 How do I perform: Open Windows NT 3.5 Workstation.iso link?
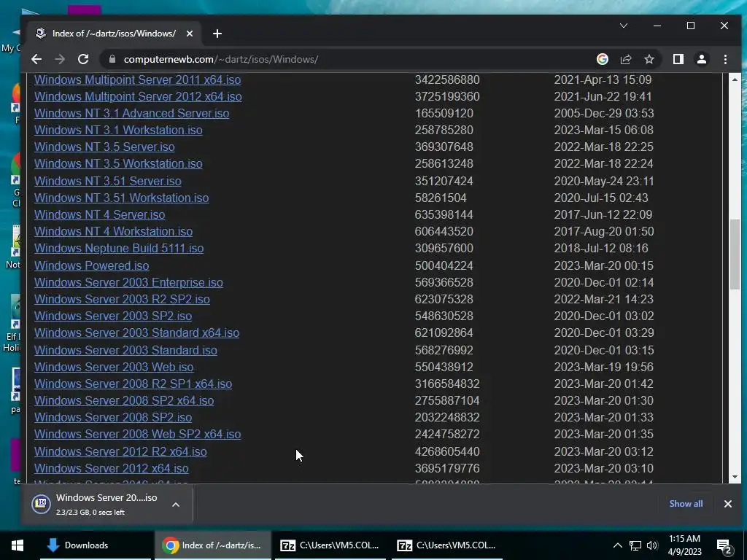coord(118,163)
